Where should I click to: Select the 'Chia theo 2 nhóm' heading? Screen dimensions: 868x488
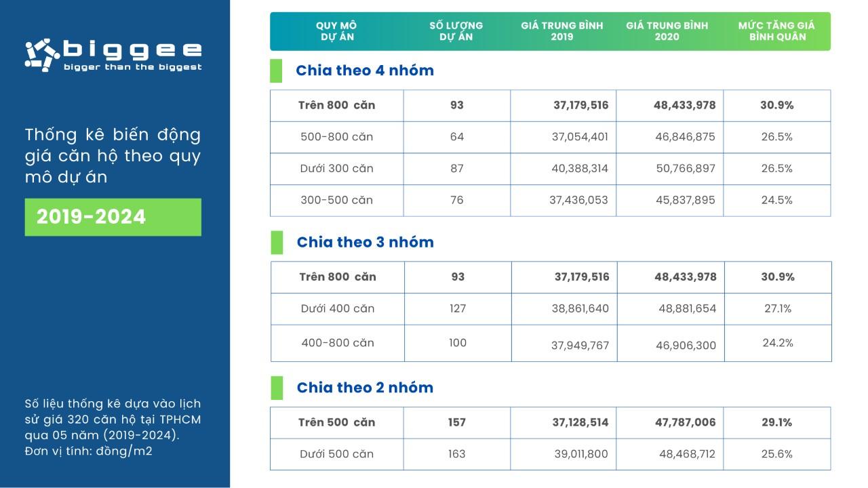365,388
